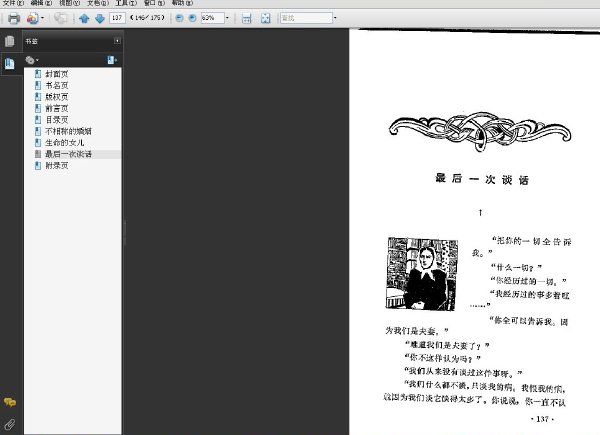Click the bookmark icon beside 附录页

[x=38, y=166]
